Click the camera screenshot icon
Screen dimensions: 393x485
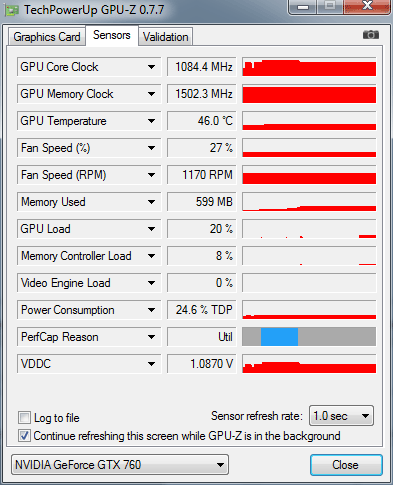point(371,35)
